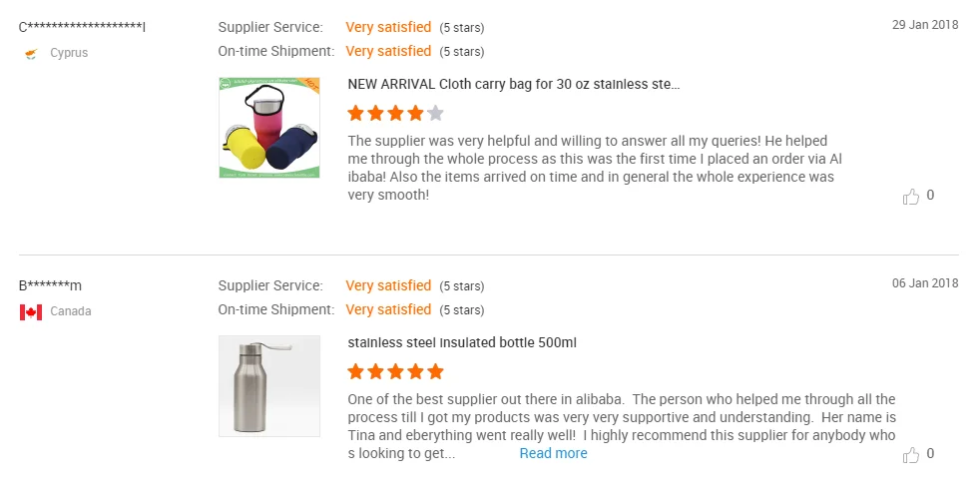
Task: Click reviewer name C*******l
Action: coord(82,27)
